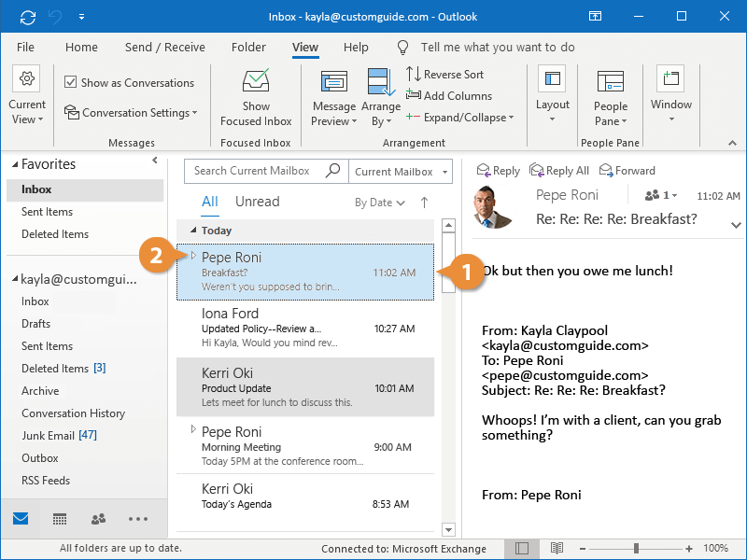Screen dimensions: 747x560
Task: Switch to Calendar view in navigation bar
Action: [x=60, y=519]
